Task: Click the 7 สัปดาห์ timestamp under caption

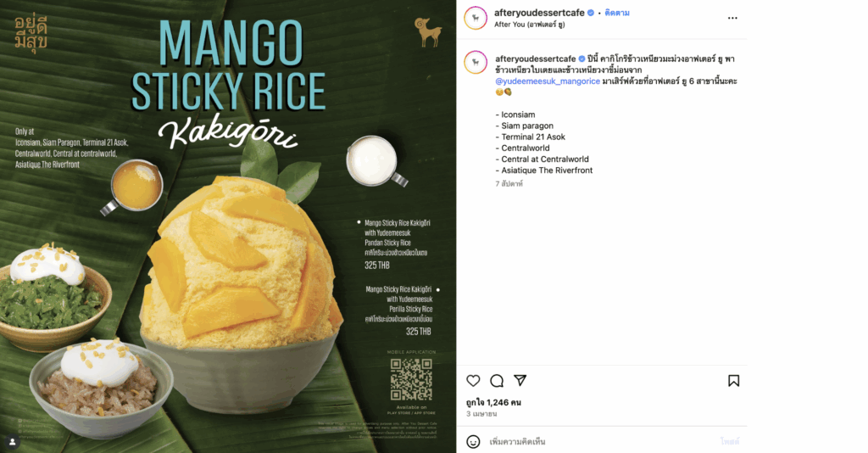Action: tap(509, 184)
